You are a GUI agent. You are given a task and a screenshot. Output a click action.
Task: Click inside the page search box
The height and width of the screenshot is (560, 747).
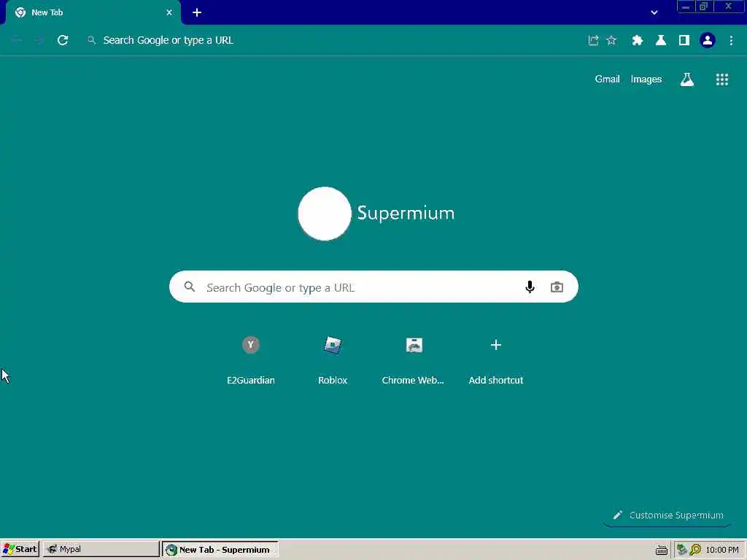(x=373, y=287)
